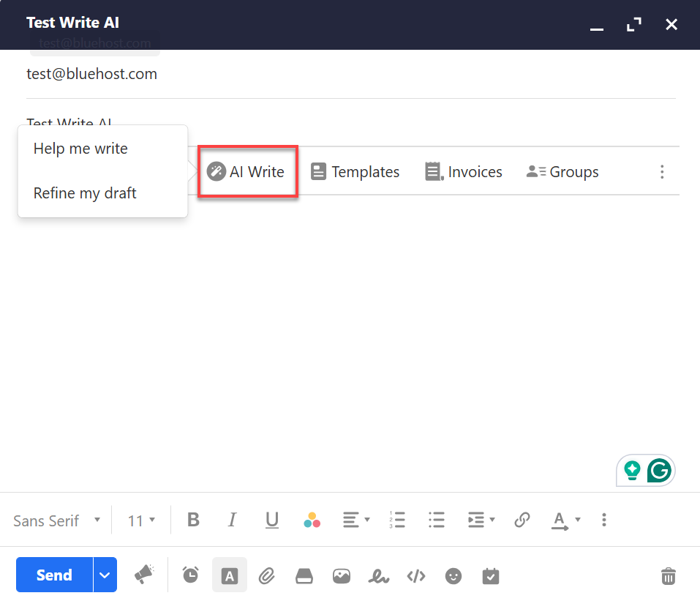Click the calendar checkmark icon

(491, 575)
